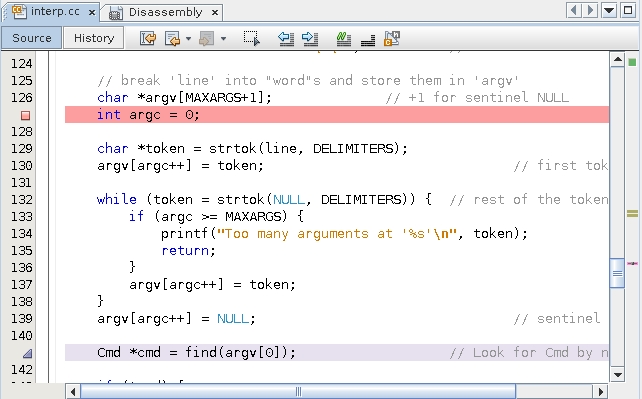Open the Forward navigation dropdown arrow
The width and height of the screenshot is (642, 399).
[x=224, y=39]
